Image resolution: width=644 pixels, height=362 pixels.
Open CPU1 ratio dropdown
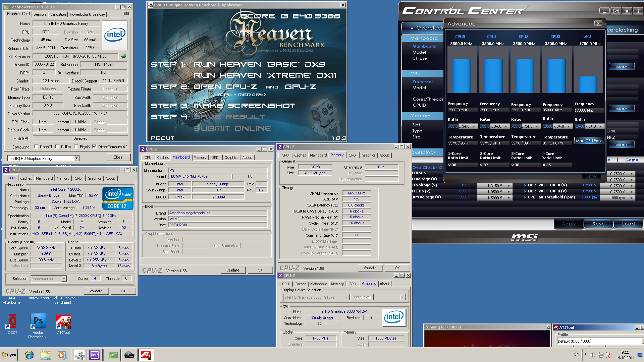pyautogui.click(x=506, y=127)
